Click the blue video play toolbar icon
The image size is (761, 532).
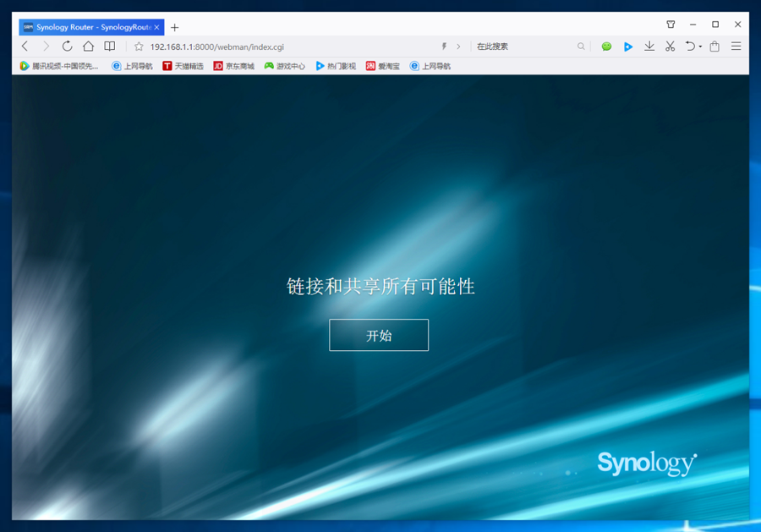pyautogui.click(x=627, y=47)
